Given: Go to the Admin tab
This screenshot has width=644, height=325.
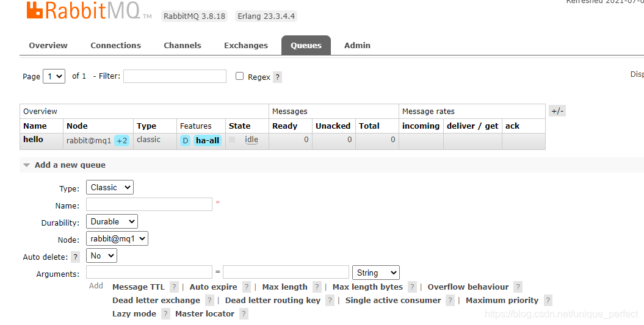Looking at the screenshot, I should (x=357, y=46).
